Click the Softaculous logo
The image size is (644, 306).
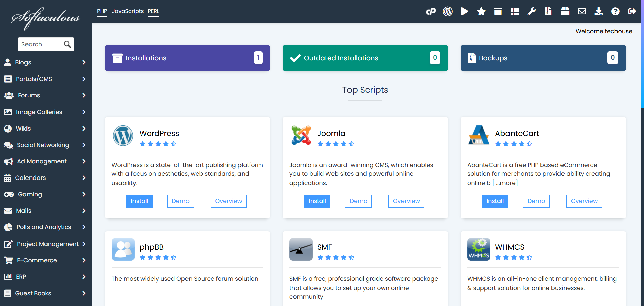[x=46, y=18]
